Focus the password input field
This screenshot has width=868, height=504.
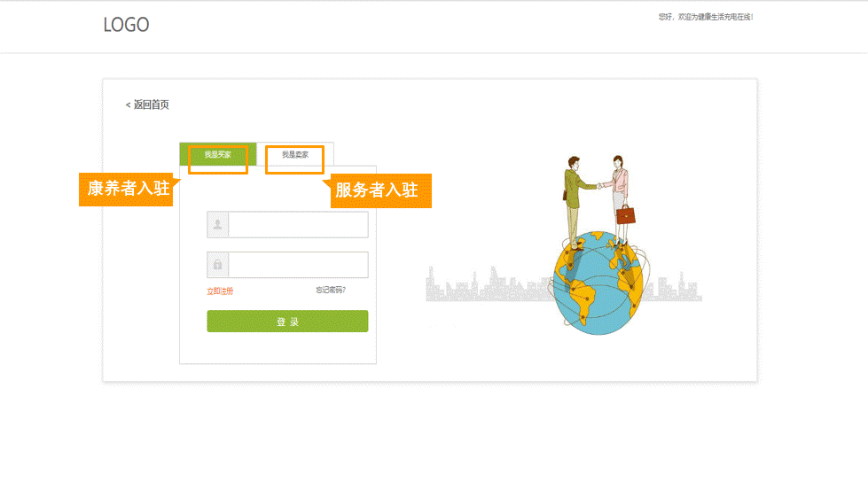click(297, 265)
